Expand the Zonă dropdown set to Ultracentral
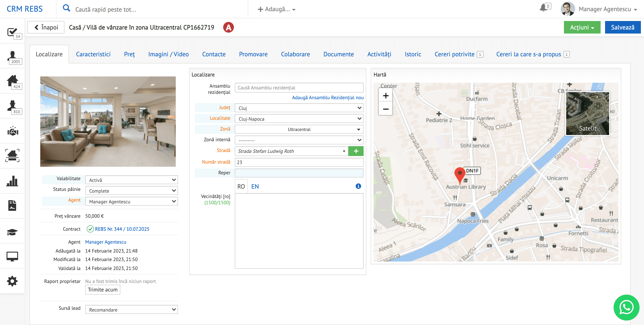 299,129
